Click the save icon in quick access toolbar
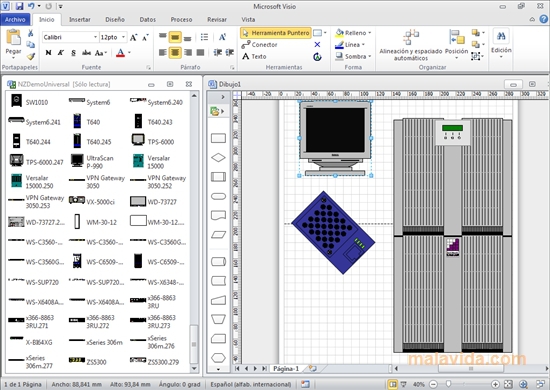 click(19, 6)
